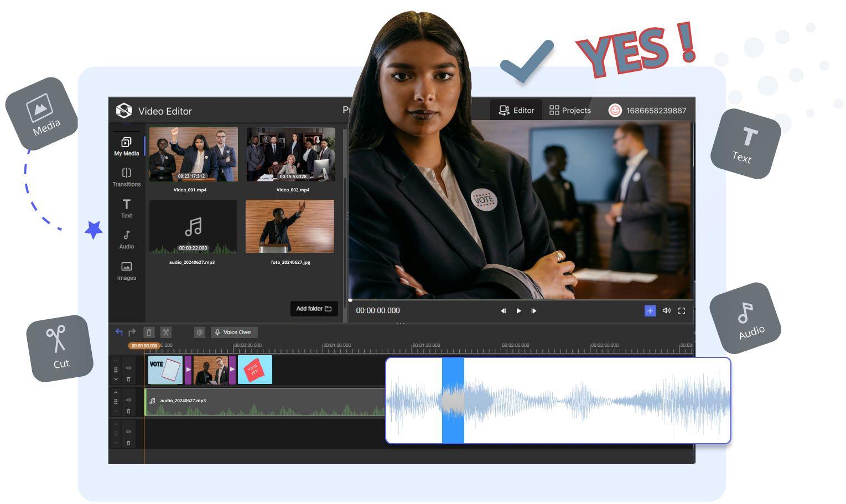The height and width of the screenshot is (504, 846).
Task: Toggle preview player volume
Action: [x=666, y=311]
